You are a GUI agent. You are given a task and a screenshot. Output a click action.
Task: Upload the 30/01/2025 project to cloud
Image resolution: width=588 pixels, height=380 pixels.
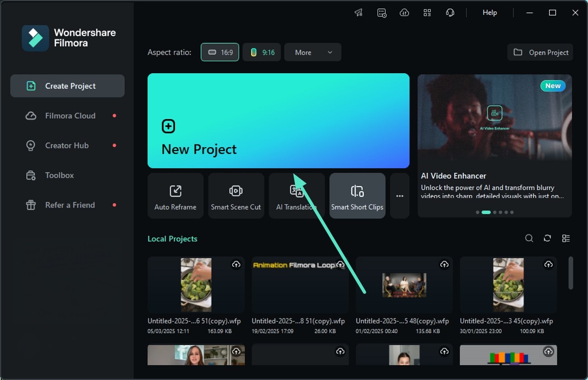pyautogui.click(x=548, y=264)
